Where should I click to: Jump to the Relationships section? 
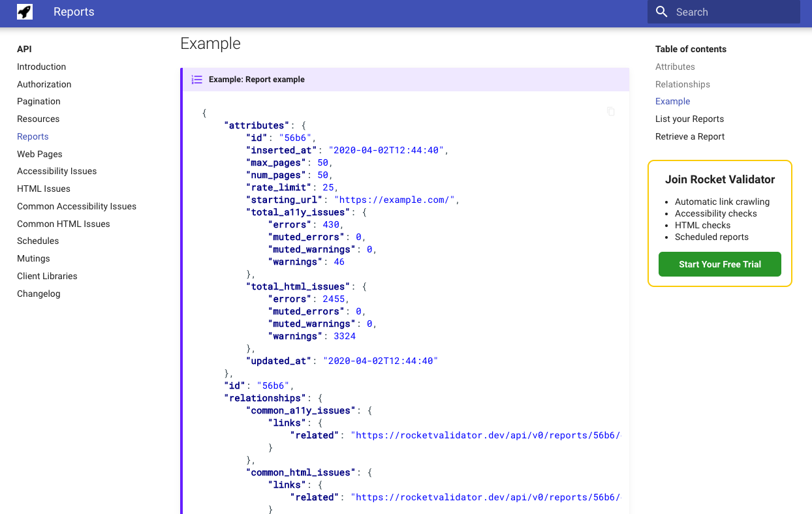682,84
